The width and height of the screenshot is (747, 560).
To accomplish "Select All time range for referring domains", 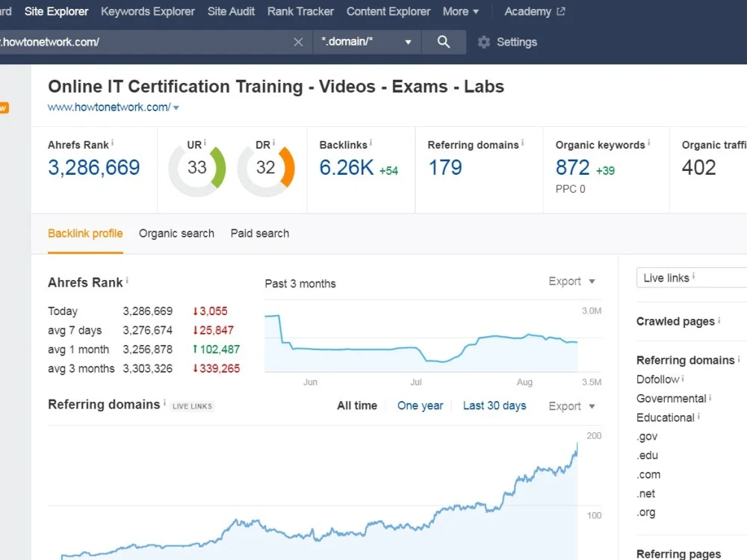I will coord(357,405).
